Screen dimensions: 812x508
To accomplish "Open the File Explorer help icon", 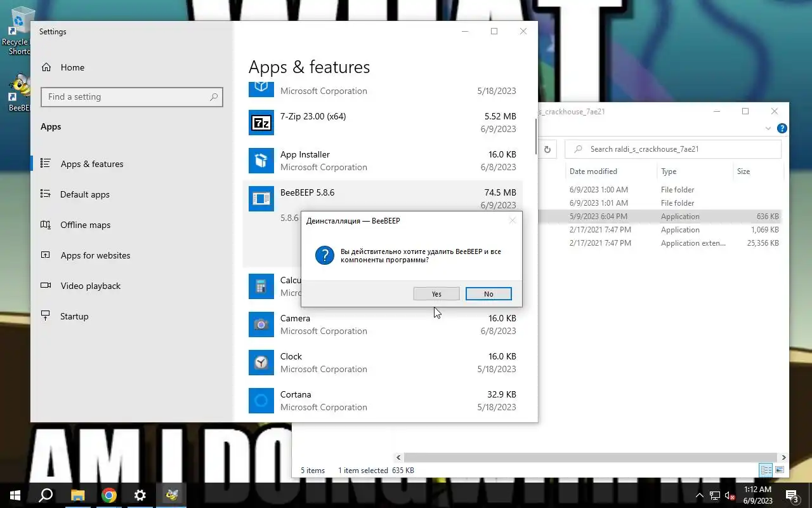I will click(782, 128).
